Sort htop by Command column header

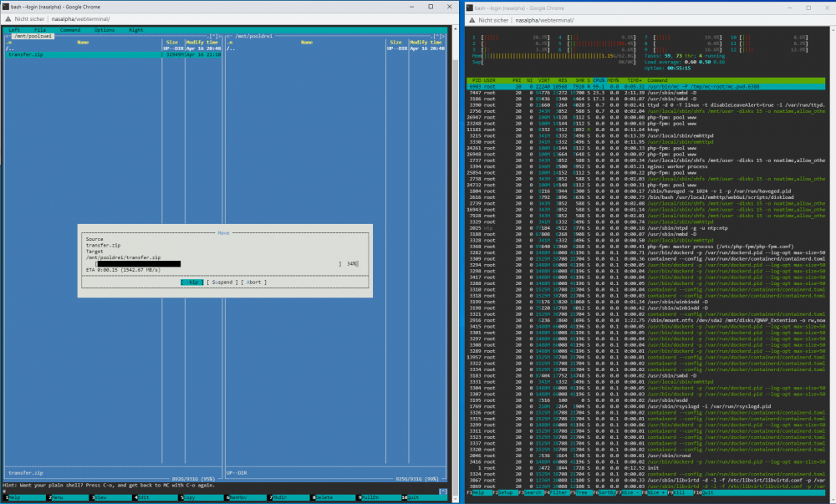[x=657, y=80]
